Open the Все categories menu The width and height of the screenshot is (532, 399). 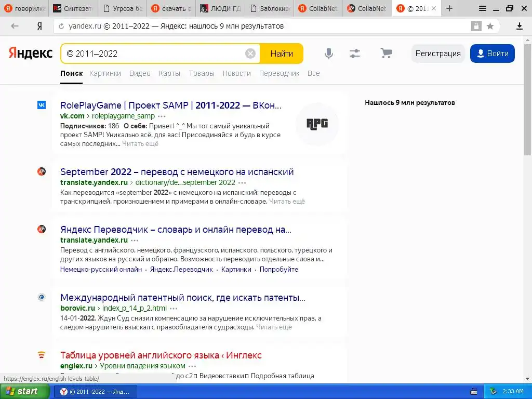313,73
